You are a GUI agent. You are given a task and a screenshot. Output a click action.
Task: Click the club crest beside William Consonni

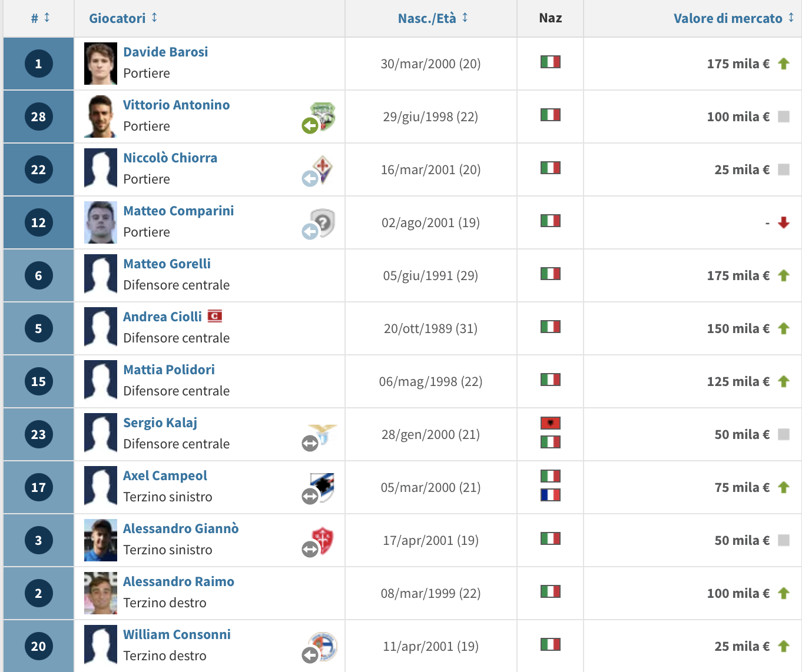323,645
